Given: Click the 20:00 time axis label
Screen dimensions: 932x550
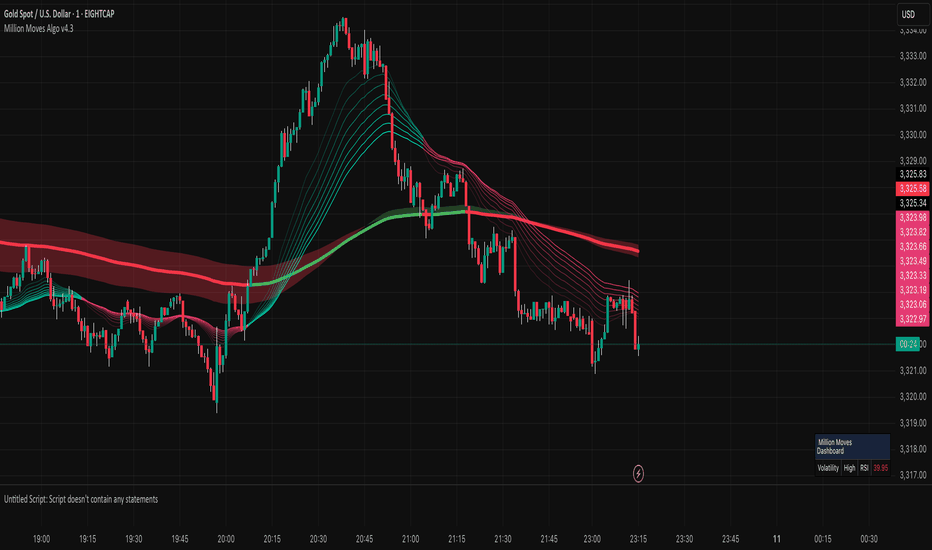Looking at the screenshot, I should pyautogui.click(x=226, y=539).
